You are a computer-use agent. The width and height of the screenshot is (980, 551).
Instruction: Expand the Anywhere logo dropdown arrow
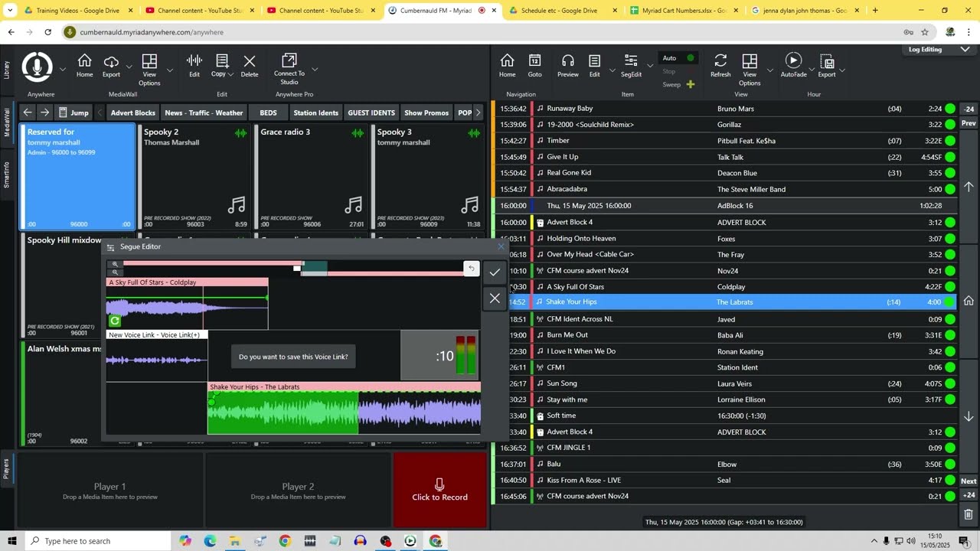point(63,69)
